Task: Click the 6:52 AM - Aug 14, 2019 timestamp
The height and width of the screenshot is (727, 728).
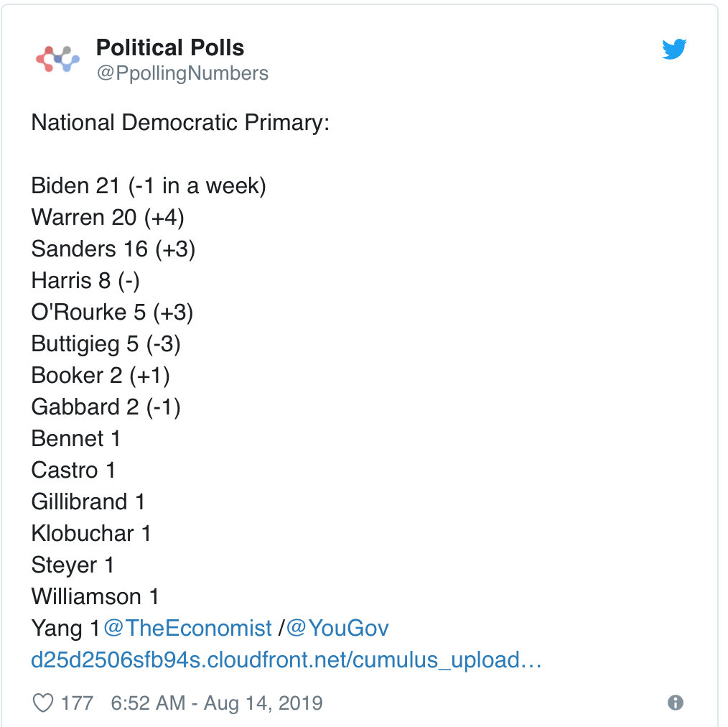Action: click(217, 703)
